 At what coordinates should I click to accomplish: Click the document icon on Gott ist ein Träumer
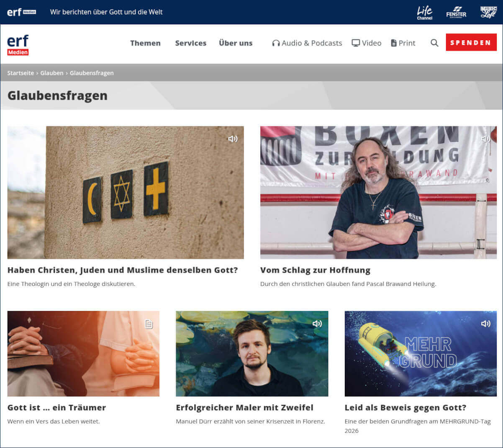tap(149, 323)
